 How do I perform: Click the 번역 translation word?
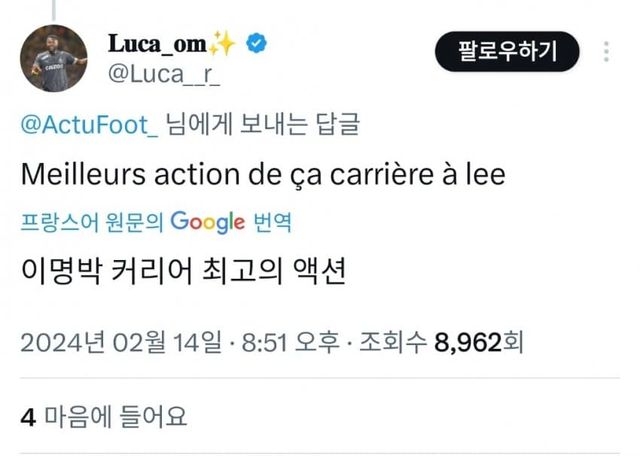[x=272, y=222]
